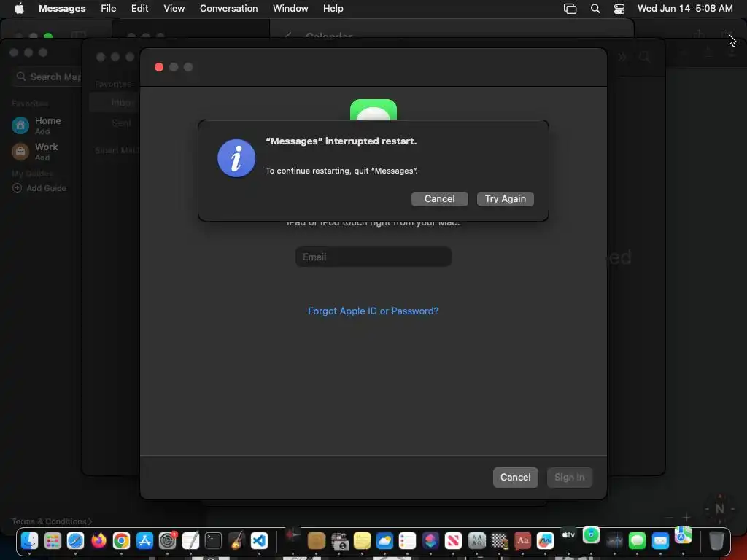This screenshot has width=747, height=560.
Task: Open the Forgot Apple ID or Password link
Action: (x=373, y=311)
